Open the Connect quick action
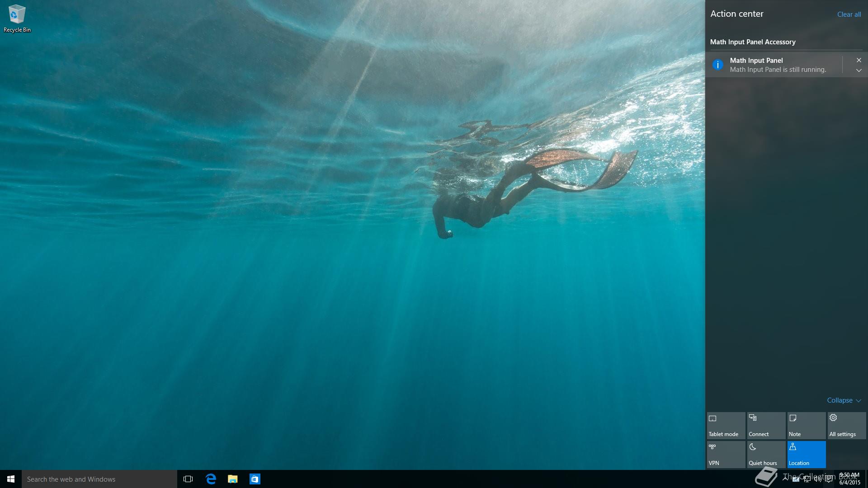This screenshot has height=488, width=868. click(x=766, y=425)
